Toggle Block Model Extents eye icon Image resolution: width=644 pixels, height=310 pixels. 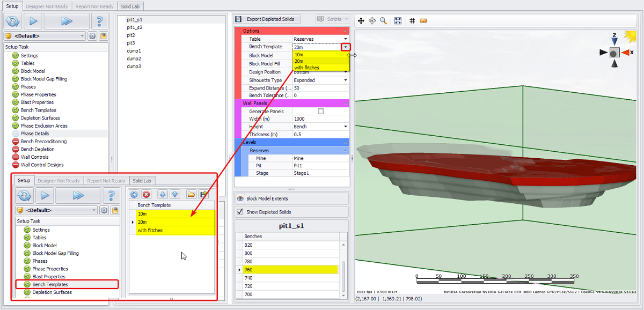pos(240,198)
